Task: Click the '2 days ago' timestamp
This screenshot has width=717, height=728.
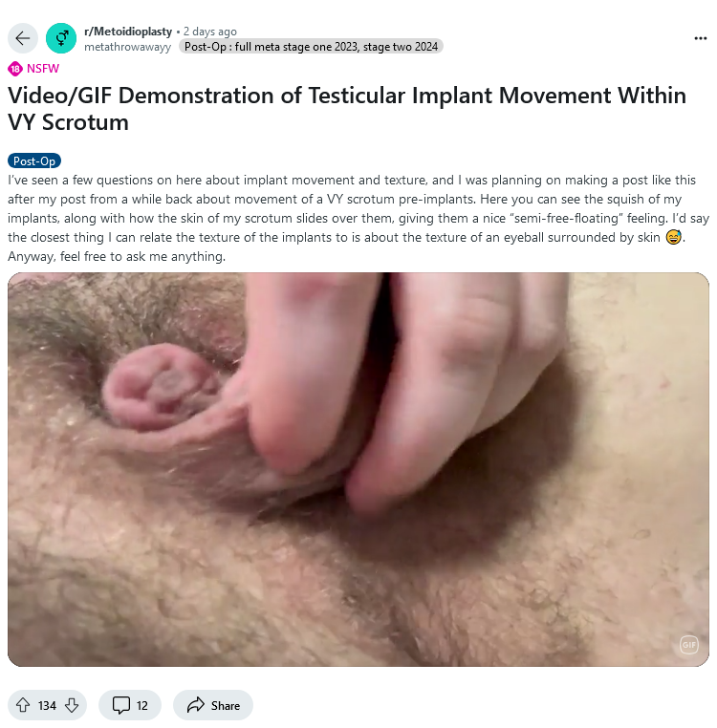Action: [210, 32]
